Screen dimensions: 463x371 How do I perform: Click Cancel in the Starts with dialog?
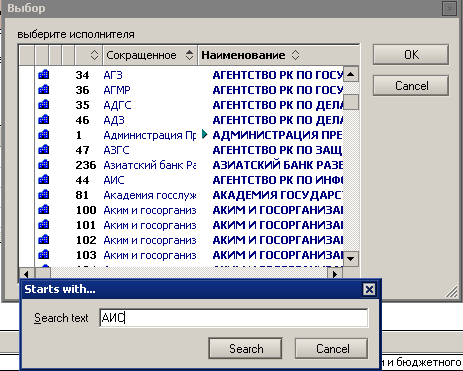[x=332, y=349]
